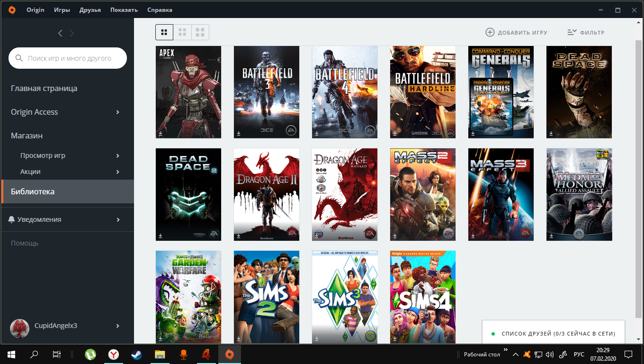The height and width of the screenshot is (364, 644).
Task: Open the Магазин section
Action: pyautogui.click(x=27, y=136)
